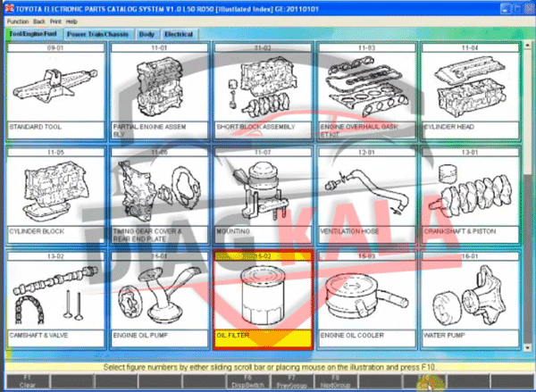Click the F1 Clear button
Viewport: 536px width, 392px height.
(x=28, y=381)
